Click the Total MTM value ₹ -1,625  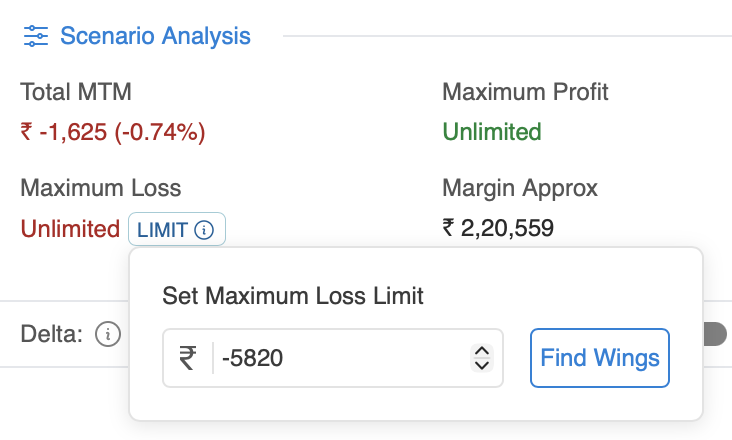pyautogui.click(x=113, y=132)
